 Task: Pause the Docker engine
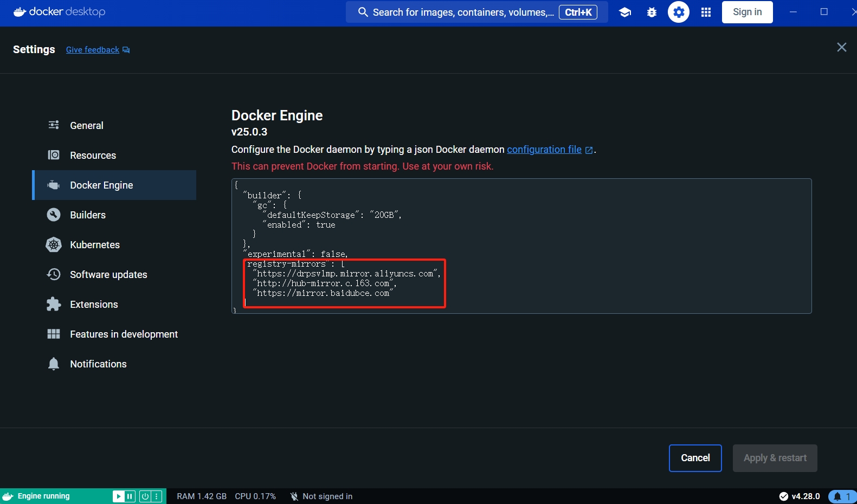(x=130, y=496)
